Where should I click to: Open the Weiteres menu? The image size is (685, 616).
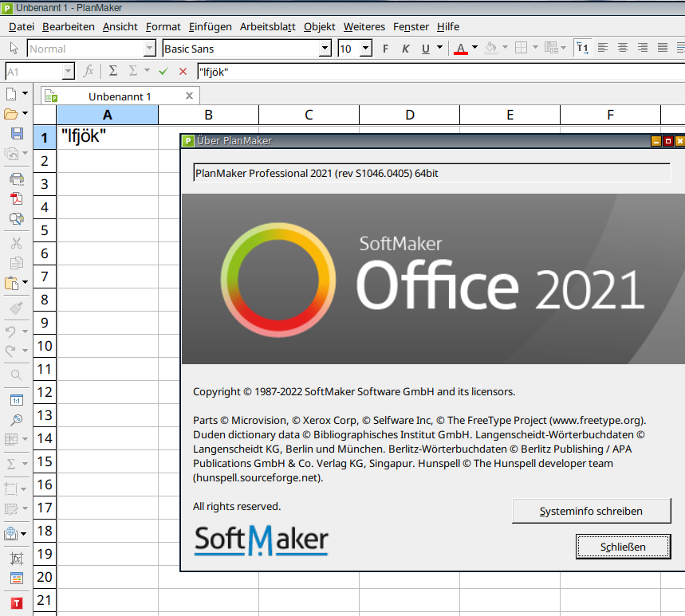(364, 26)
